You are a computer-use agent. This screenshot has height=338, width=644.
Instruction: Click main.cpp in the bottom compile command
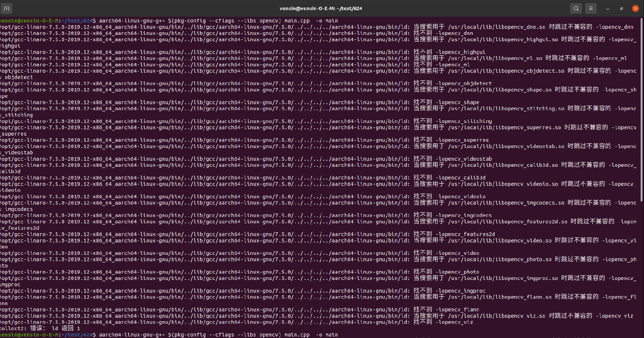pos(296,335)
